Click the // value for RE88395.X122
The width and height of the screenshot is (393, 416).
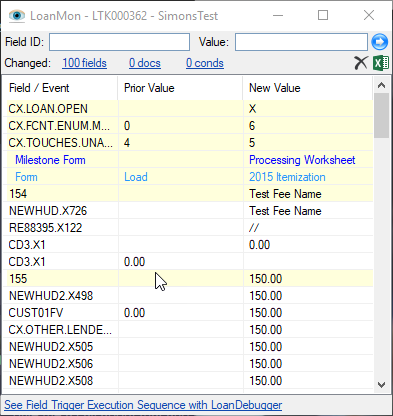(254, 228)
